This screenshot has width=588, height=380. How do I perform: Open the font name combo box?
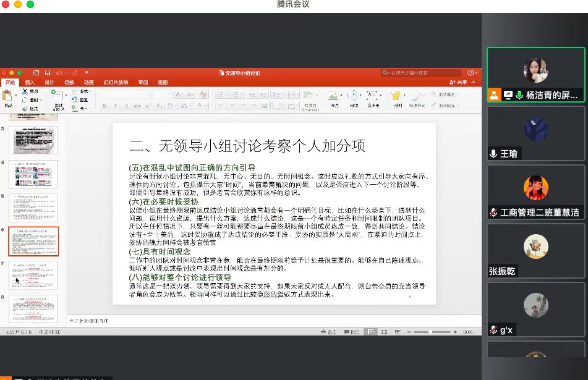124,95
